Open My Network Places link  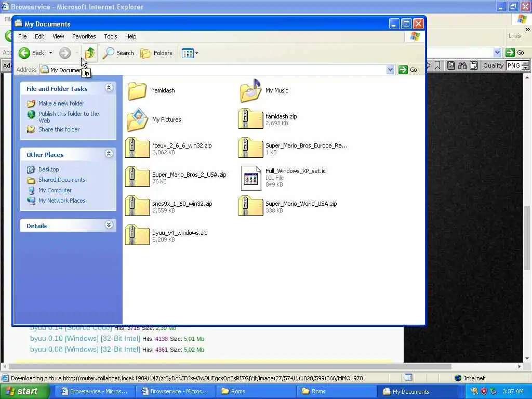[x=62, y=201]
